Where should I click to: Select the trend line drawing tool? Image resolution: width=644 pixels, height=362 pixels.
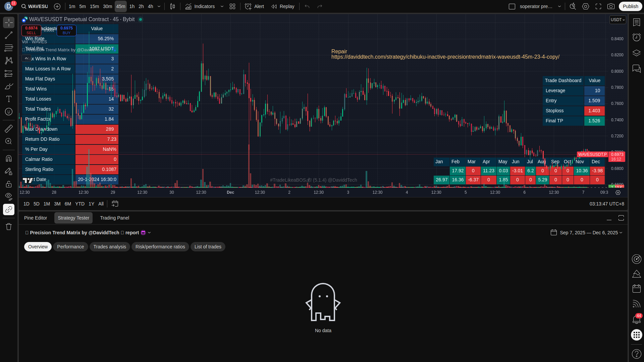[x=9, y=35]
